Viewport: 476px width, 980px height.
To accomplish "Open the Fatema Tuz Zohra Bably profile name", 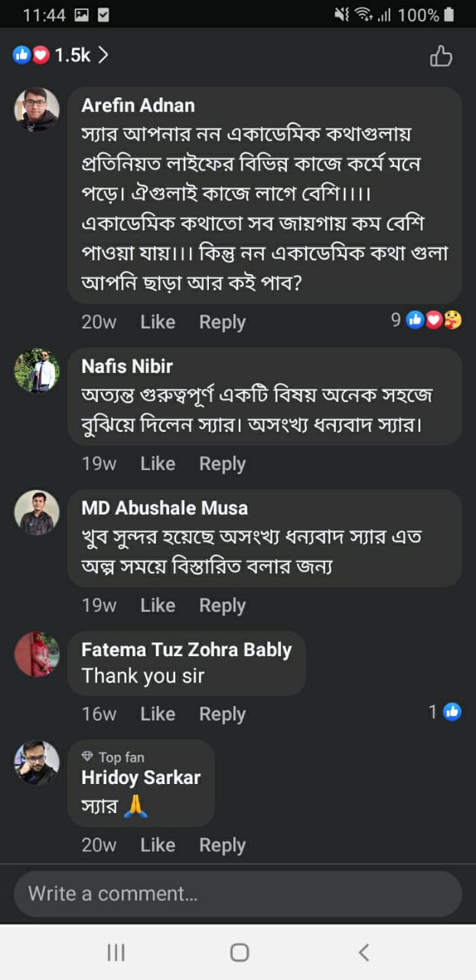I will click(186, 650).
